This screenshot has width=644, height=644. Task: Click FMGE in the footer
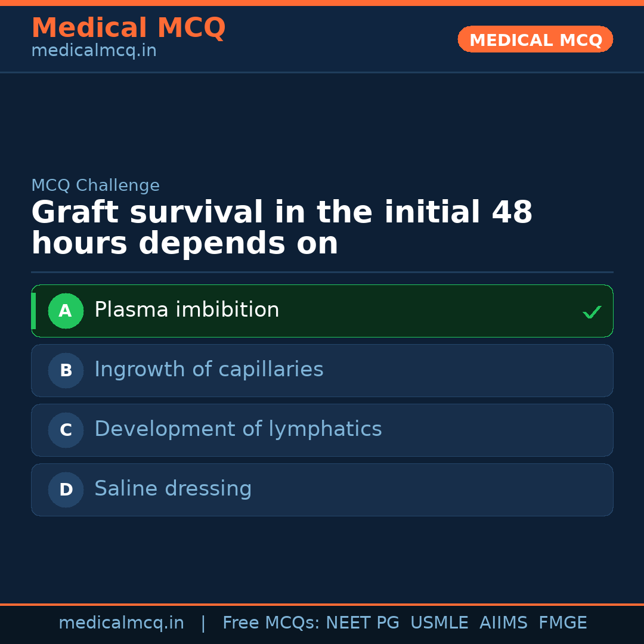562,623
